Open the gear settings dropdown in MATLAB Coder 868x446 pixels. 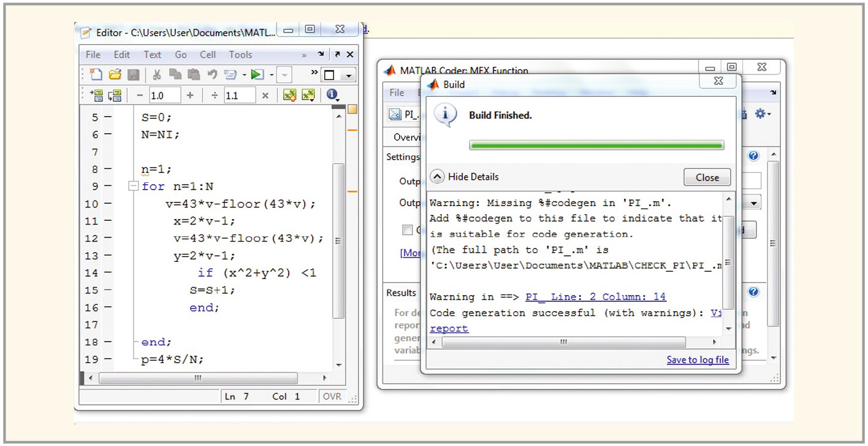(763, 114)
